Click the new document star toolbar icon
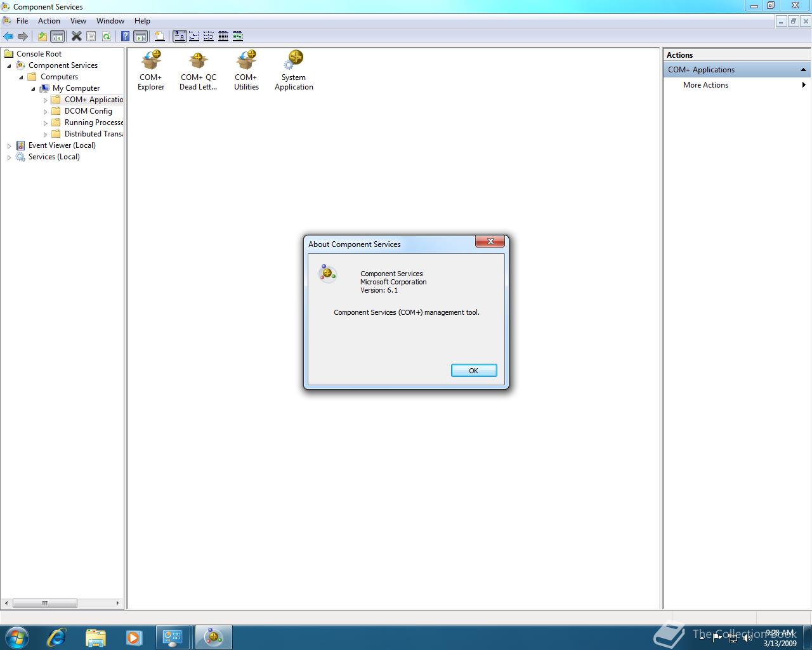The height and width of the screenshot is (650, 812). click(160, 36)
